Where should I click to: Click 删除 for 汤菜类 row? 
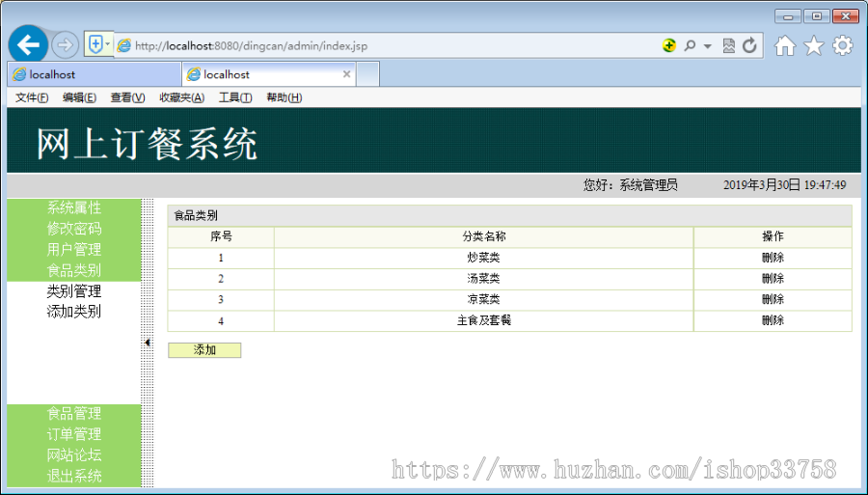[773, 279]
